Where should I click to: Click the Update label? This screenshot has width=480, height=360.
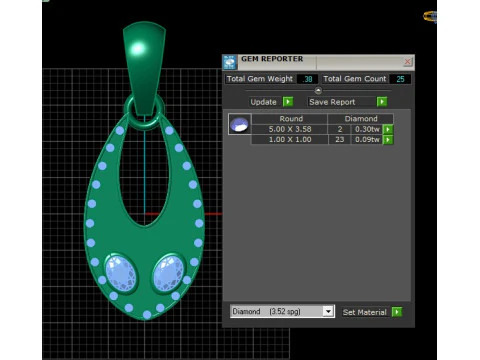tap(263, 102)
